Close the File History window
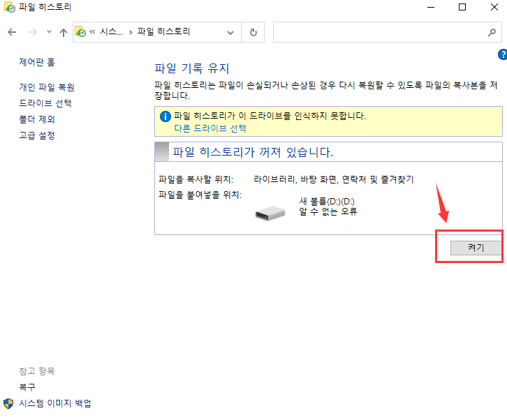 pos(494,7)
